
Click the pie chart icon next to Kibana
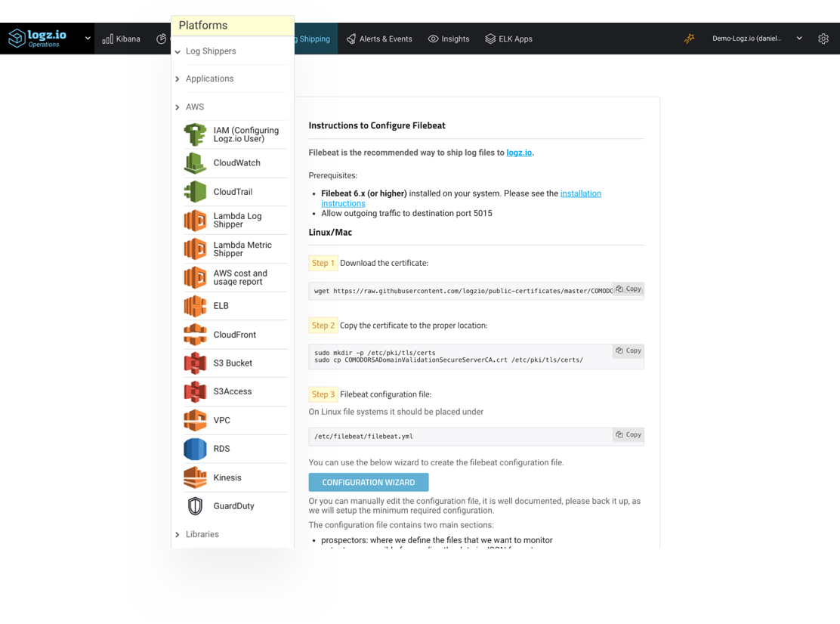click(x=161, y=39)
